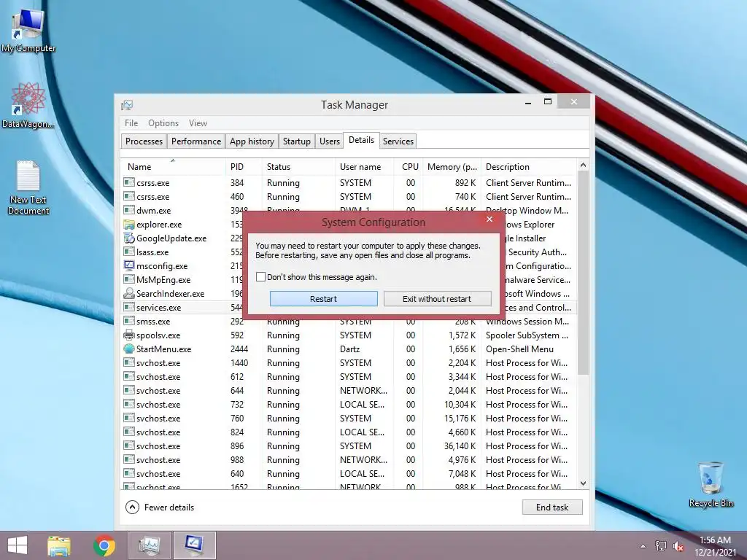Image resolution: width=747 pixels, height=560 pixels.
Task: Click the Dartz user name cell
Action: [x=349, y=349]
